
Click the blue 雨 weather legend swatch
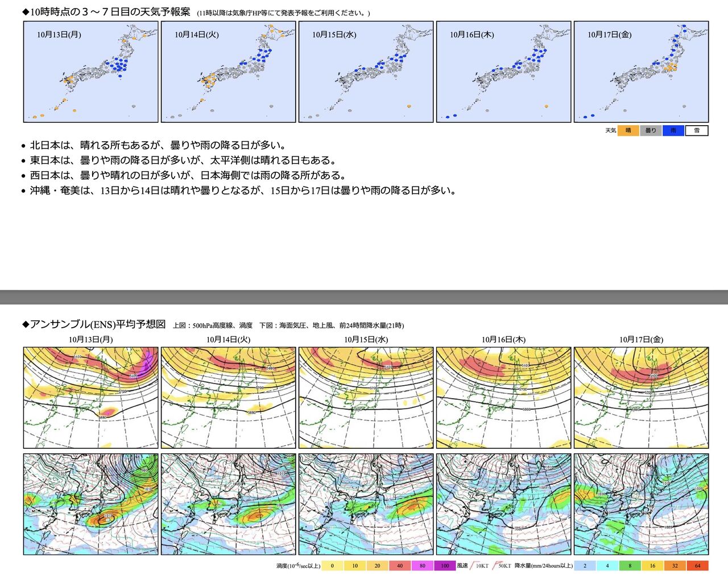click(x=674, y=130)
